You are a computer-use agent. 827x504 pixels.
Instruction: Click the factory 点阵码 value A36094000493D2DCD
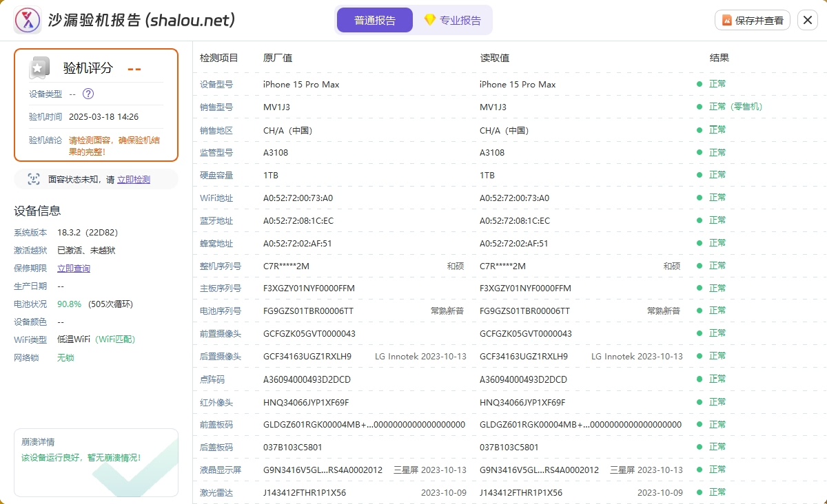click(x=307, y=379)
